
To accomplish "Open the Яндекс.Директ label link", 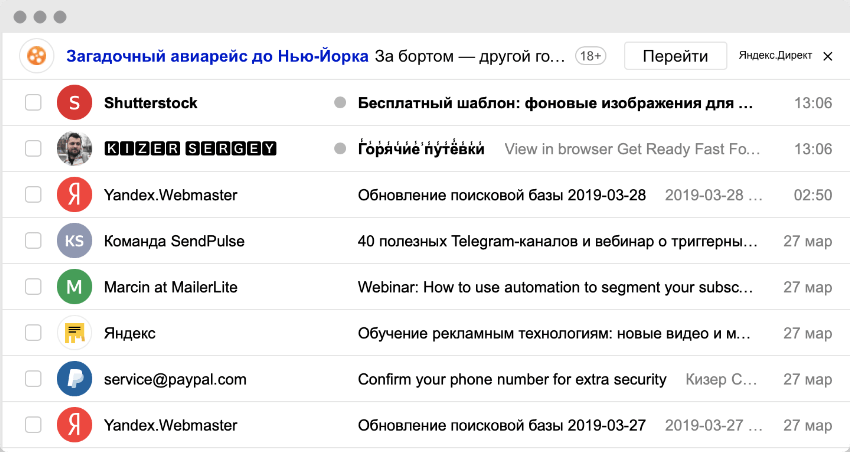I will 775,55.
